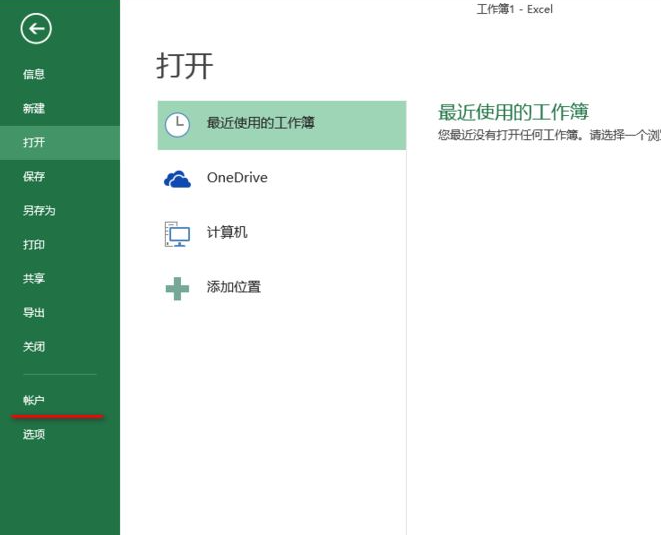This screenshot has width=661, height=535.
Task: Open the 信息 (Info) page
Action: [34, 74]
